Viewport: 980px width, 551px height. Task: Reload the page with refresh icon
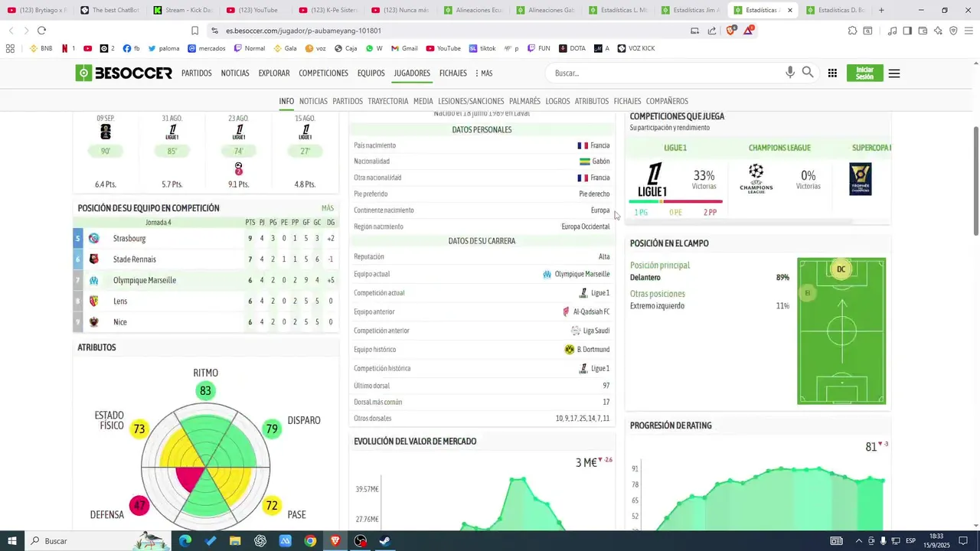tap(41, 31)
